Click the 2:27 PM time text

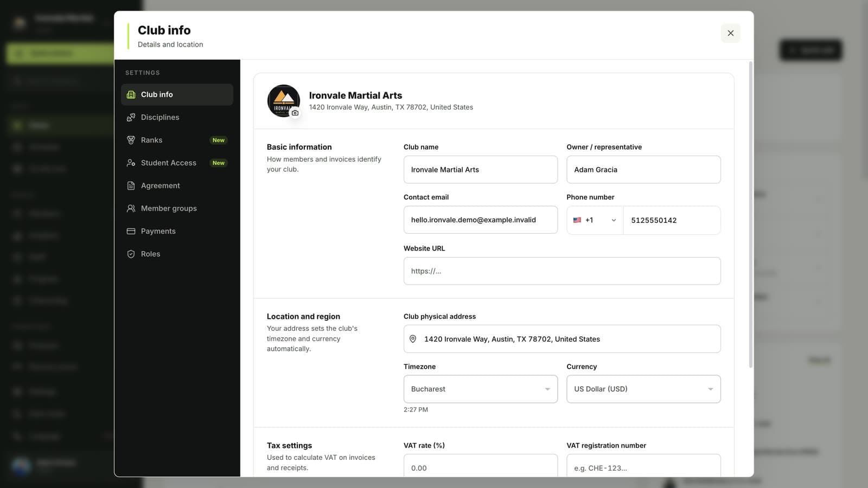(x=416, y=409)
